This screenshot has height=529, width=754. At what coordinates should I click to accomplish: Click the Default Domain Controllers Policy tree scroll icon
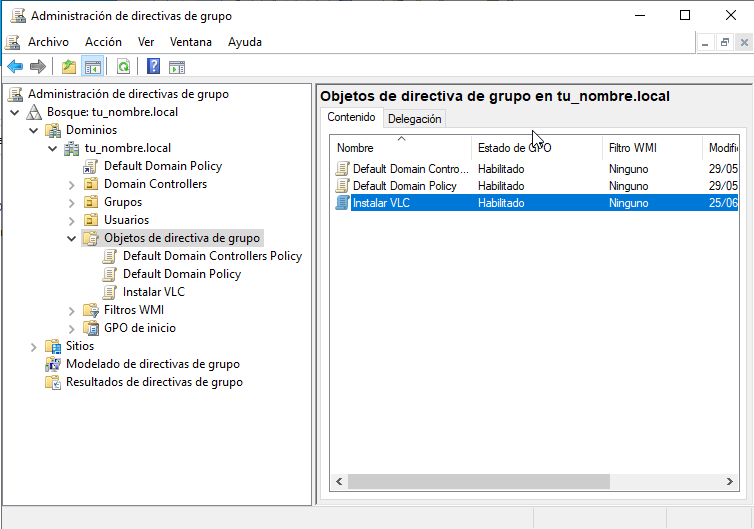click(x=110, y=256)
